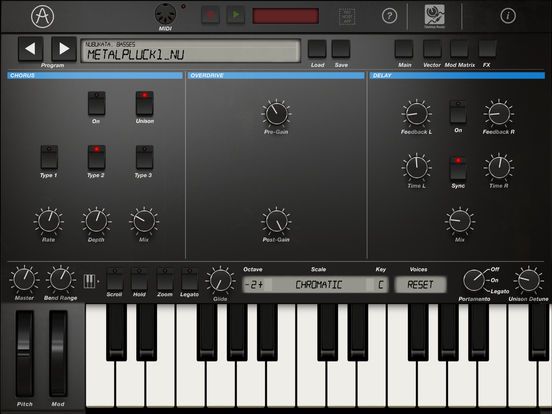The image size is (552, 414).
Task: Click the Mod wheel
Action: coord(58,353)
